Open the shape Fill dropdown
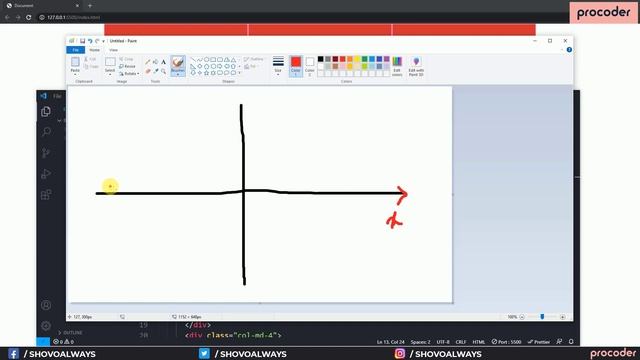The image size is (640, 360). pyautogui.click(x=251, y=66)
